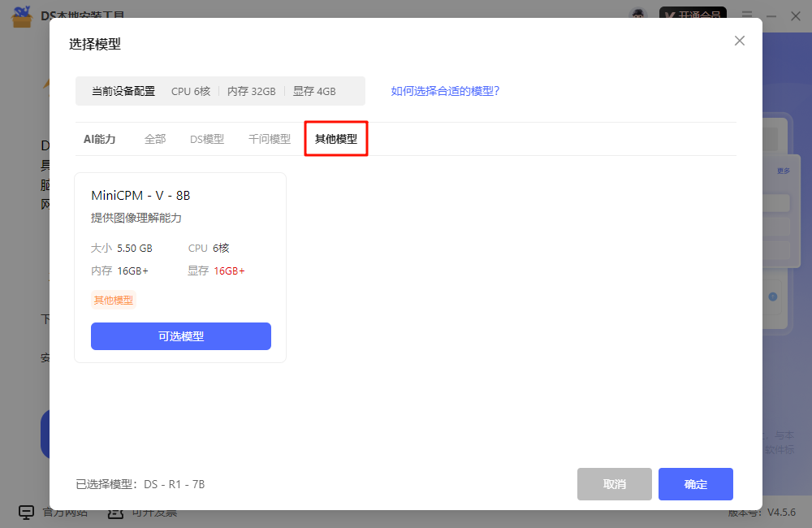Open the hamburger menu icon in title bar
Viewport: 812px width, 528px height.
click(747, 15)
